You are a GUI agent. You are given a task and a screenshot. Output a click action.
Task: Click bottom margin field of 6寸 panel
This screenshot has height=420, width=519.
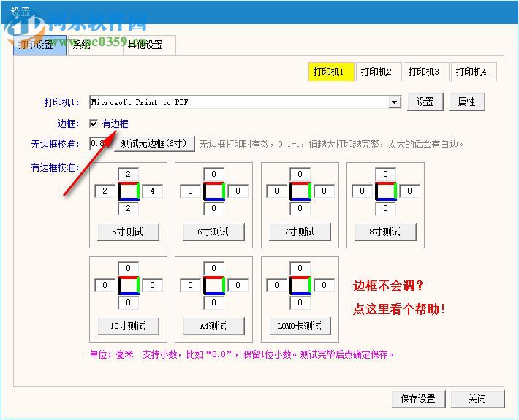[214, 209]
